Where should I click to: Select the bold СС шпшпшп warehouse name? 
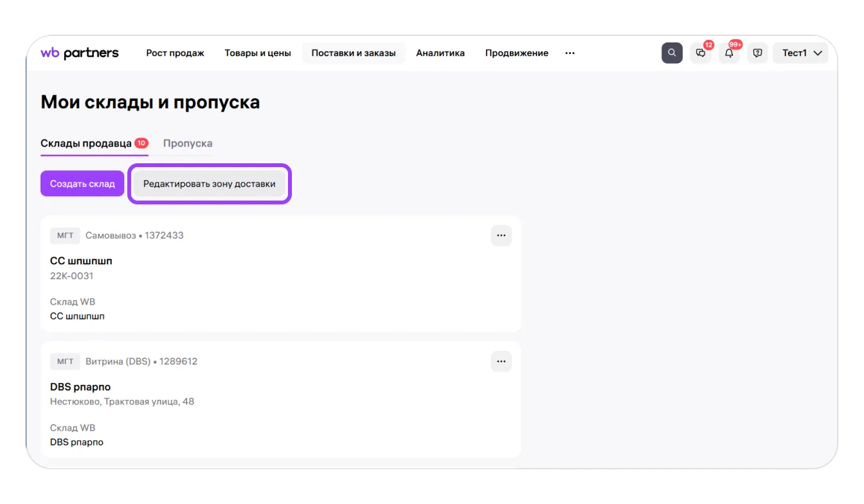(82, 261)
